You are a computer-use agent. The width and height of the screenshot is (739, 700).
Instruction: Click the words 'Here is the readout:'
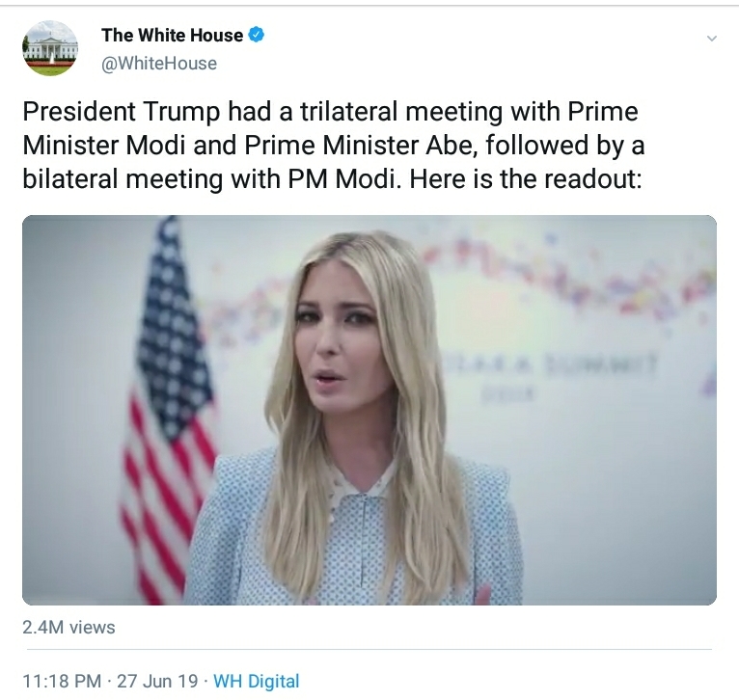[x=526, y=179]
